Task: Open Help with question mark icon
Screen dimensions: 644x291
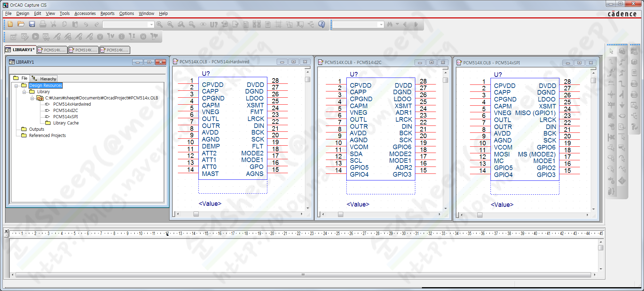Action: click(322, 24)
